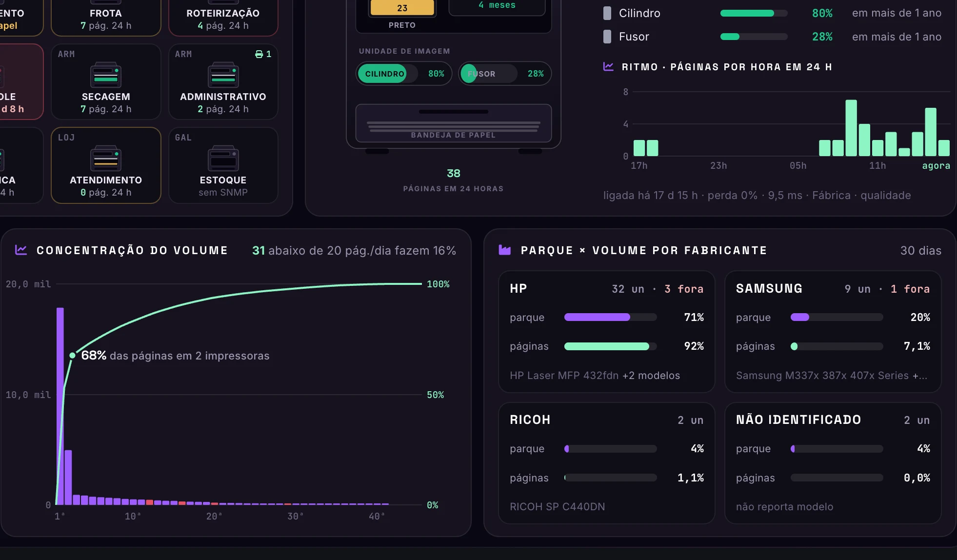This screenshot has height=560, width=957.
Task: Click the Ritmo chart line icon
Action: [x=608, y=66]
